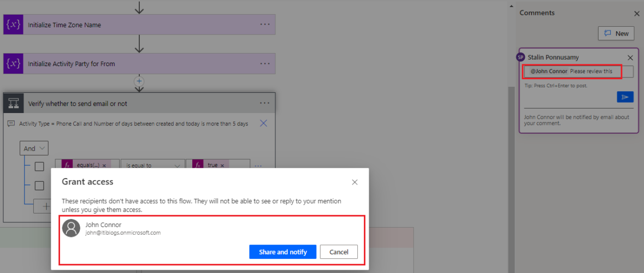Open ellipsis menu for Initialize Activity Party
644x273 pixels.
[x=265, y=63]
